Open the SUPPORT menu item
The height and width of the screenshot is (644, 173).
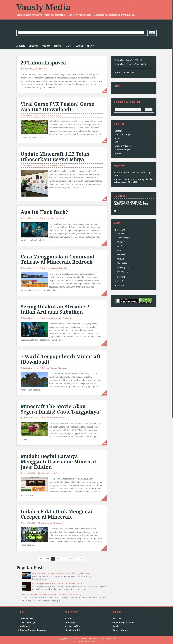[58, 46]
